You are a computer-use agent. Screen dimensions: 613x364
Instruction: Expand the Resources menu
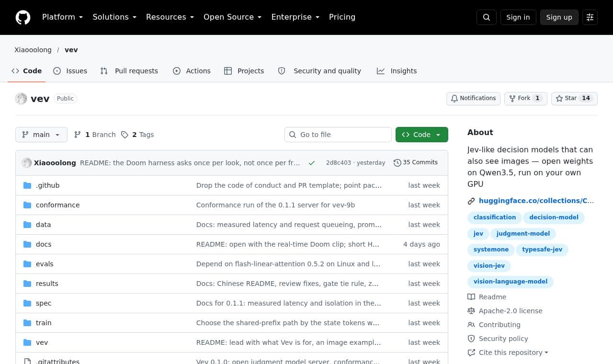[170, 17]
